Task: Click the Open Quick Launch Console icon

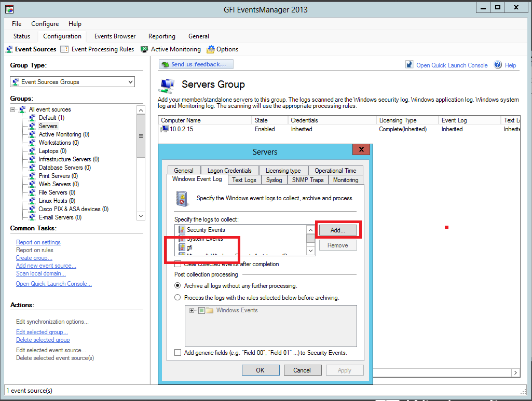Action: click(x=410, y=65)
